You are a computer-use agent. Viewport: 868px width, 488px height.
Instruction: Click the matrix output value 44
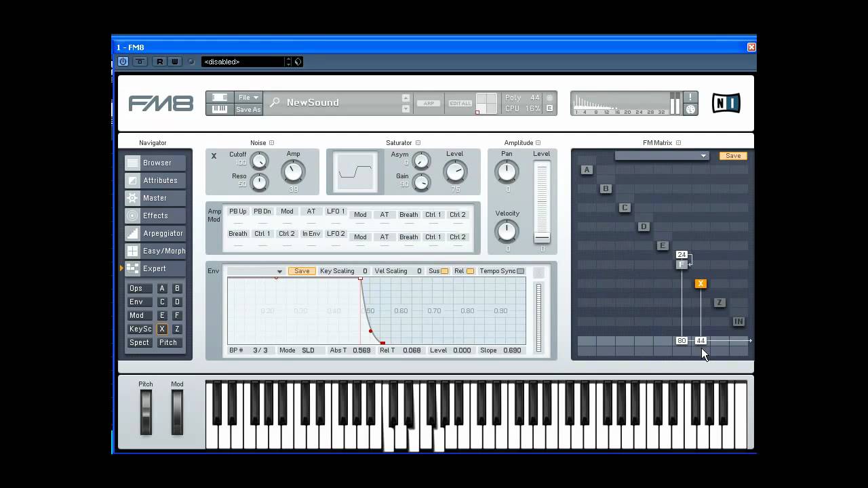pyautogui.click(x=701, y=340)
